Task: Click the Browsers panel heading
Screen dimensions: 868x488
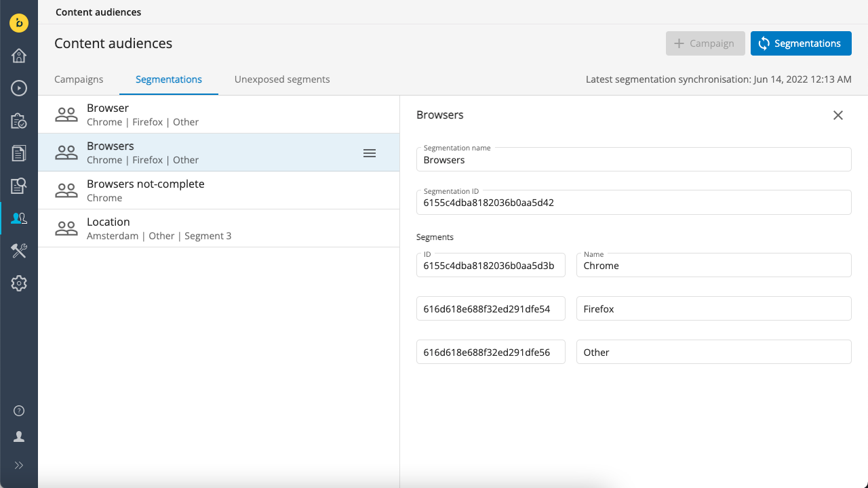Action: [440, 115]
